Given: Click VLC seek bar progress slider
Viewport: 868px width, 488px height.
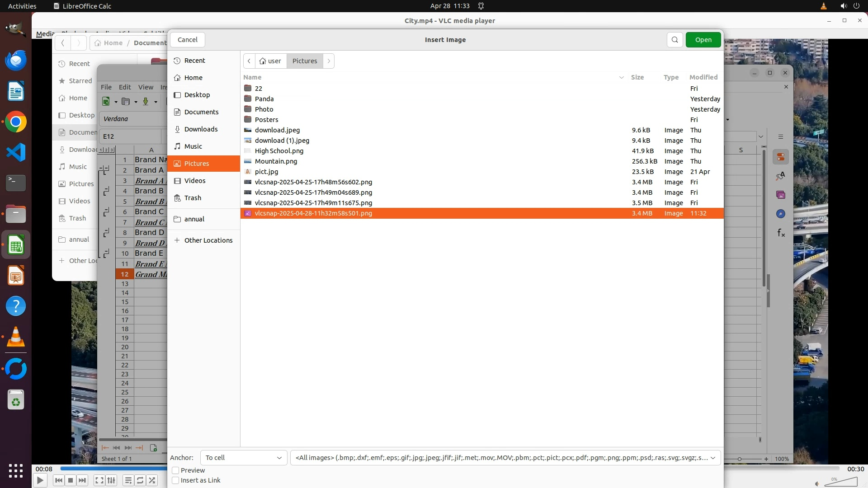Looking at the screenshot, I should click(113, 469).
